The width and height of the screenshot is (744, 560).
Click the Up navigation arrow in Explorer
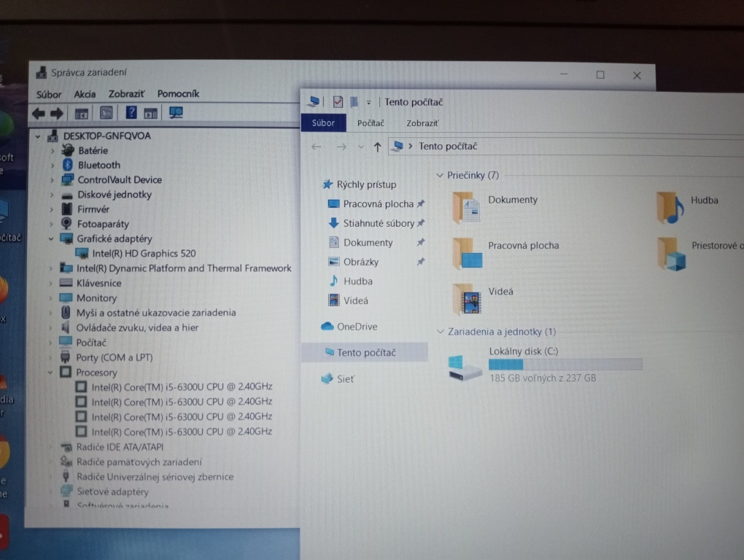tap(378, 146)
